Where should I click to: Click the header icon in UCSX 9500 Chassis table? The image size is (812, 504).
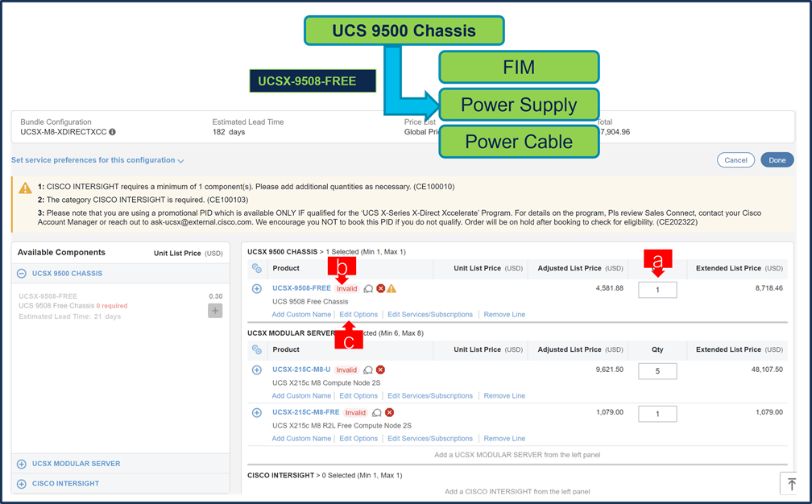coord(256,268)
